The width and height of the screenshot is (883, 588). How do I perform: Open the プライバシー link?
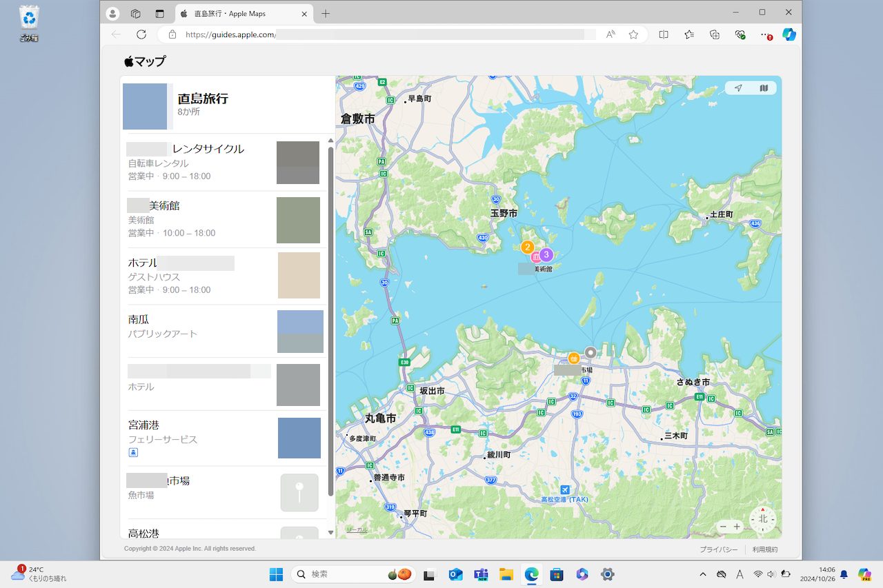pos(718,549)
